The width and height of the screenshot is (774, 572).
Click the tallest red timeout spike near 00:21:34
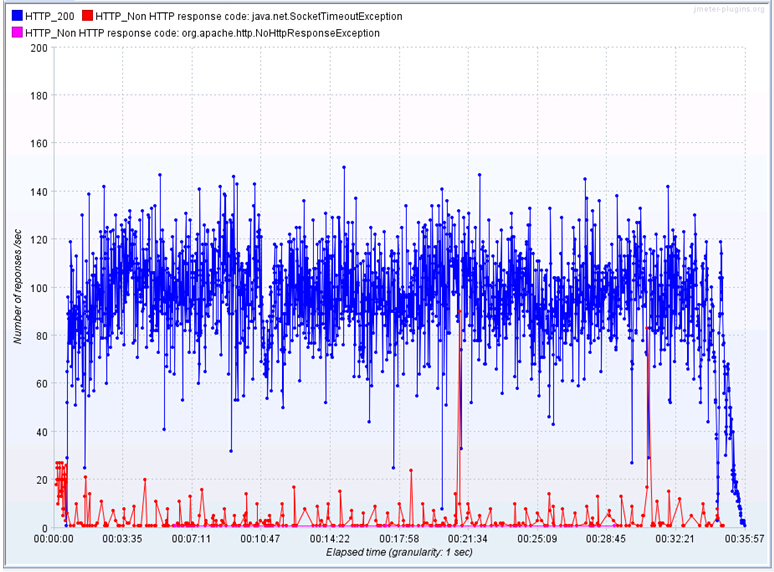coord(460,311)
